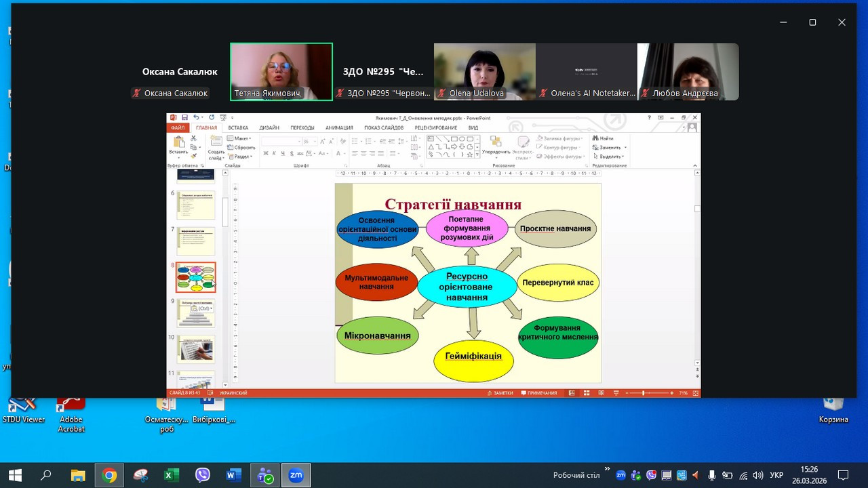Image resolution: width=868 pixels, height=488 pixels.
Task: Click the zoom slider in status bar
Action: (644, 393)
